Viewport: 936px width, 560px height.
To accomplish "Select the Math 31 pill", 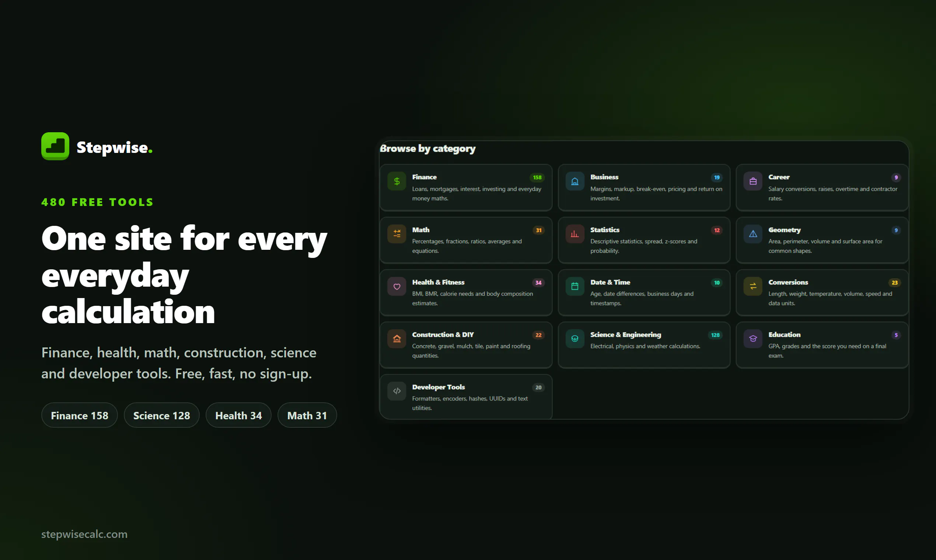I will [x=307, y=415].
